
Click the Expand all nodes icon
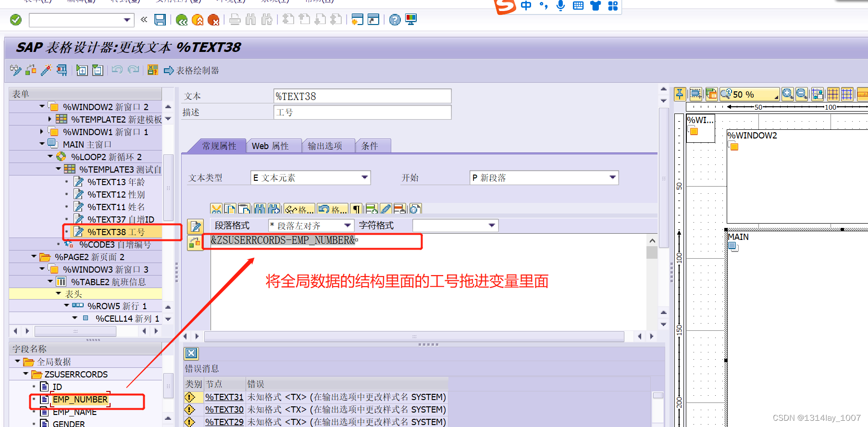point(82,70)
